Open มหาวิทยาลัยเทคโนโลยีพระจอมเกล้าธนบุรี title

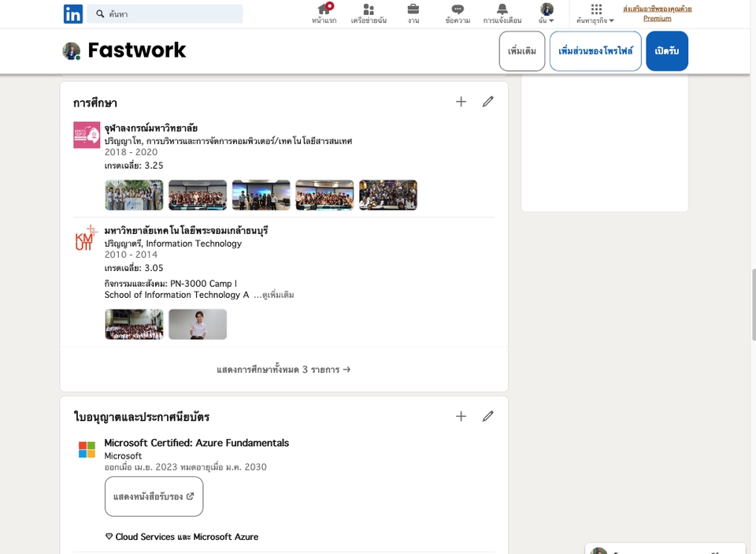[186, 231]
